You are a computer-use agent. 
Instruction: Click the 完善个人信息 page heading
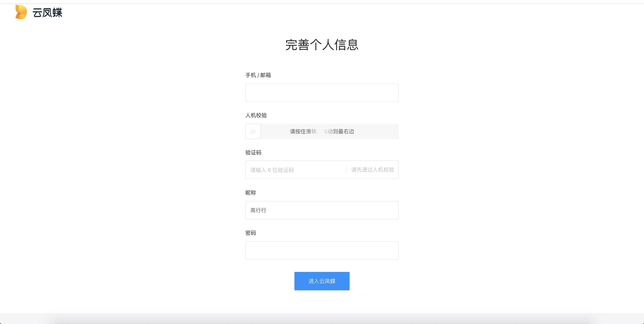tap(322, 45)
